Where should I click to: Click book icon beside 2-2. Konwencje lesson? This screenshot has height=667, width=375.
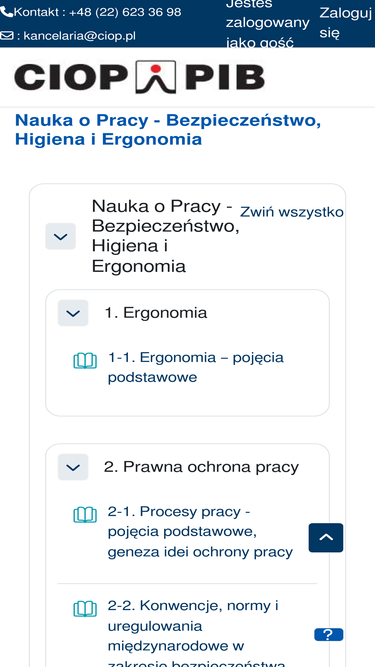[x=85, y=609]
